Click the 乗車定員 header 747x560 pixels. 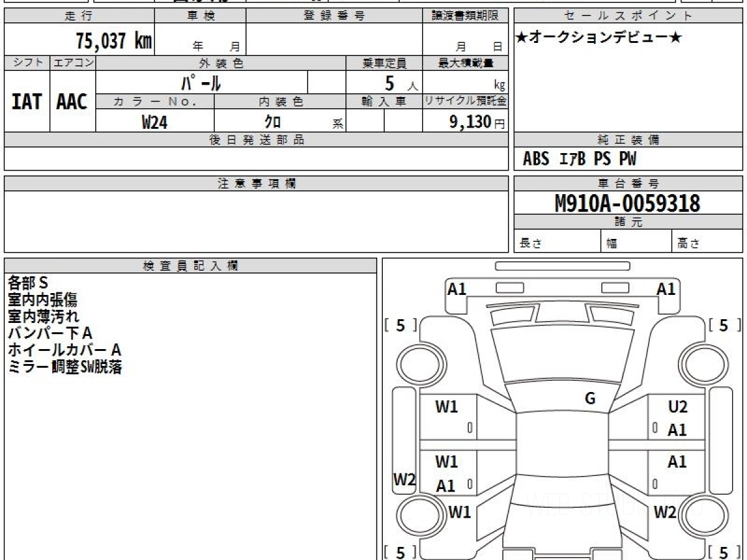[x=384, y=63]
